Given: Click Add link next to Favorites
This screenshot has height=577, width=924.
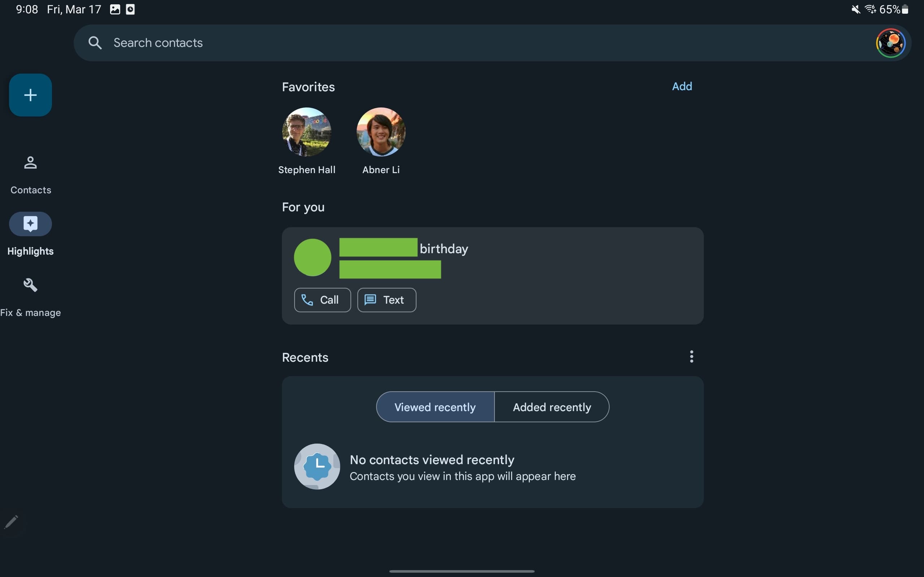Looking at the screenshot, I should click(x=681, y=86).
